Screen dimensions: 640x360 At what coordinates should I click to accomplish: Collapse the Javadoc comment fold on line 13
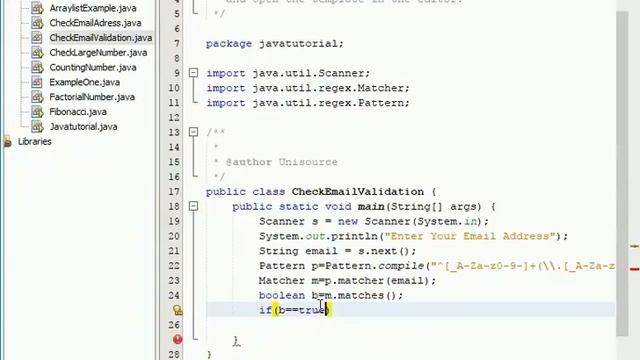click(x=193, y=132)
